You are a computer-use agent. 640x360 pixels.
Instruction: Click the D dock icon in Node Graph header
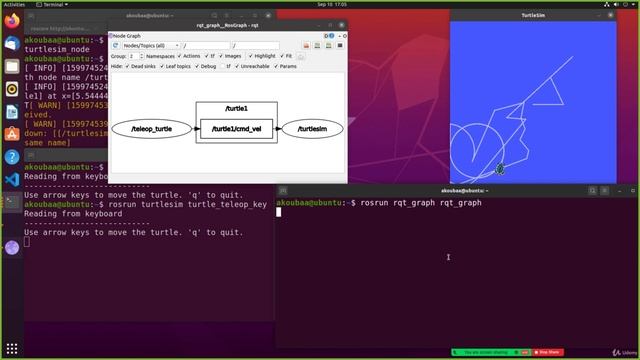pyautogui.click(x=326, y=36)
